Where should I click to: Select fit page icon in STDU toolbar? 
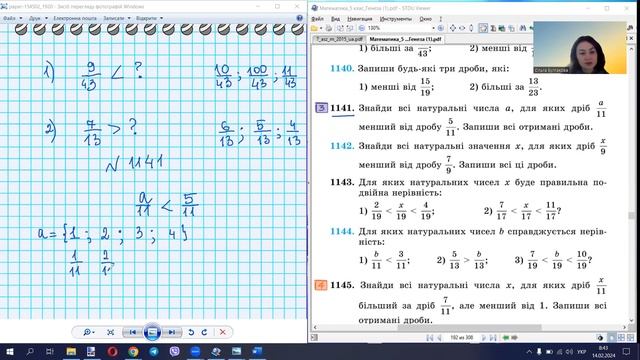pos(453,28)
